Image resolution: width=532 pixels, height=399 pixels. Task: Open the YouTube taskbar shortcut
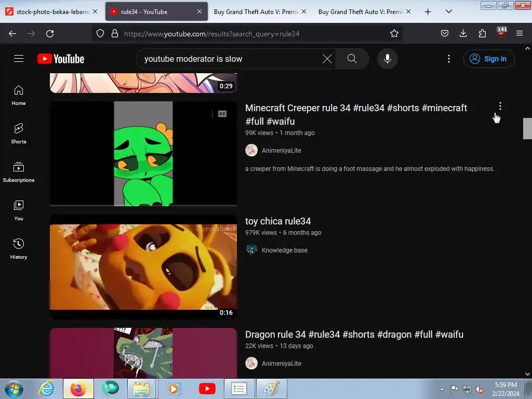click(x=207, y=389)
